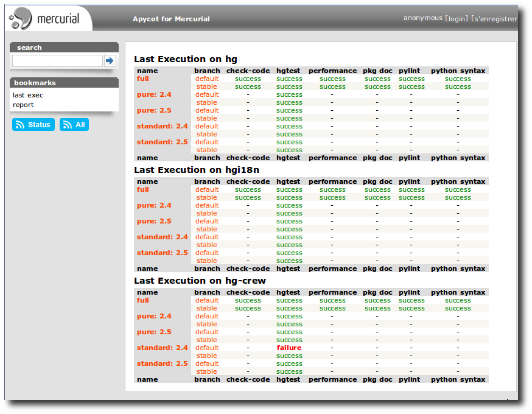
Task: Click the stable branch under hg full
Action: click(206, 87)
